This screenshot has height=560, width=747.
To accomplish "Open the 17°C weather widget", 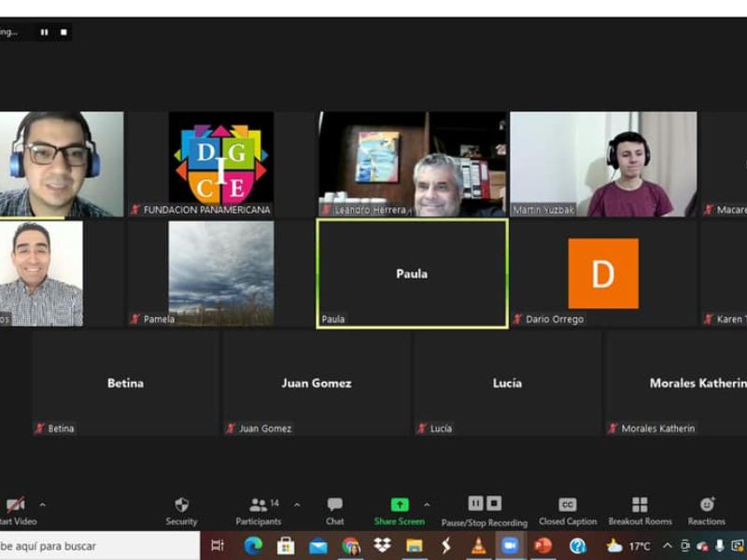I will tap(628, 546).
